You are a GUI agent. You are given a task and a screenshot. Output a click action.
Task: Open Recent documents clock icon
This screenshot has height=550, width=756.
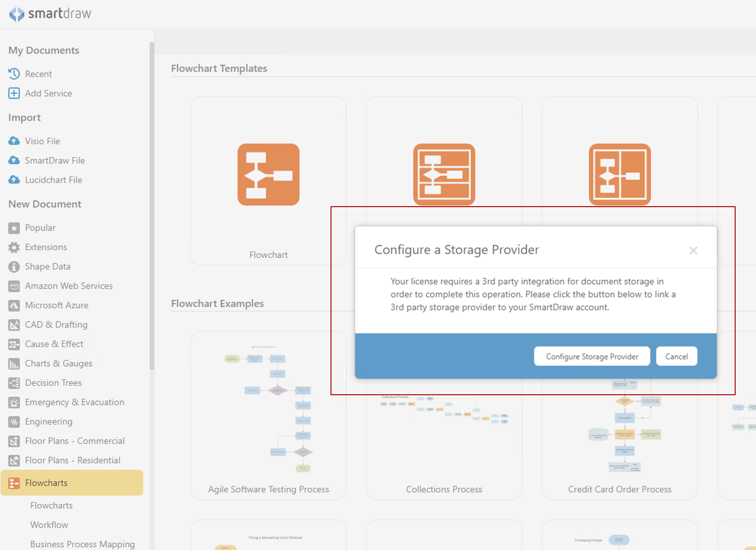14,74
